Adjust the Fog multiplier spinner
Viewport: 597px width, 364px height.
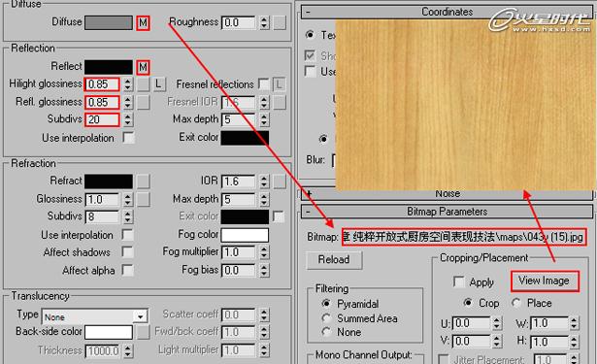tap(264, 252)
